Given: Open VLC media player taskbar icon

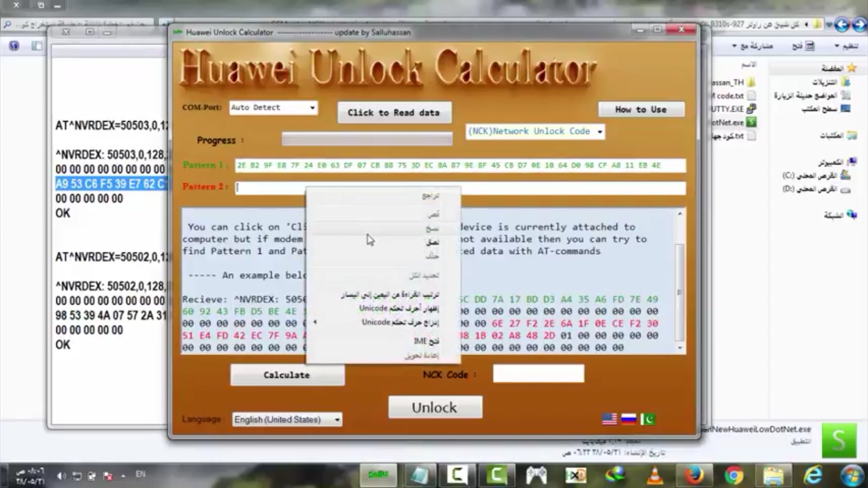Looking at the screenshot, I should tap(655, 475).
